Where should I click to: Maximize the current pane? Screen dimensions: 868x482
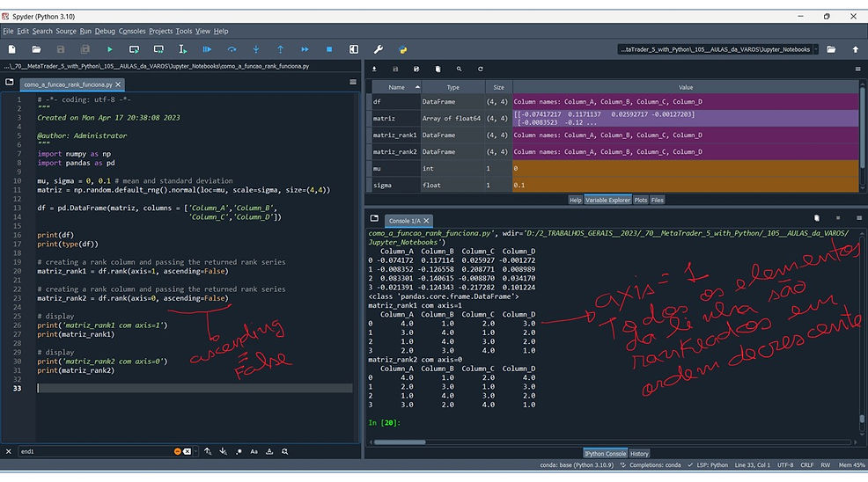[354, 49]
